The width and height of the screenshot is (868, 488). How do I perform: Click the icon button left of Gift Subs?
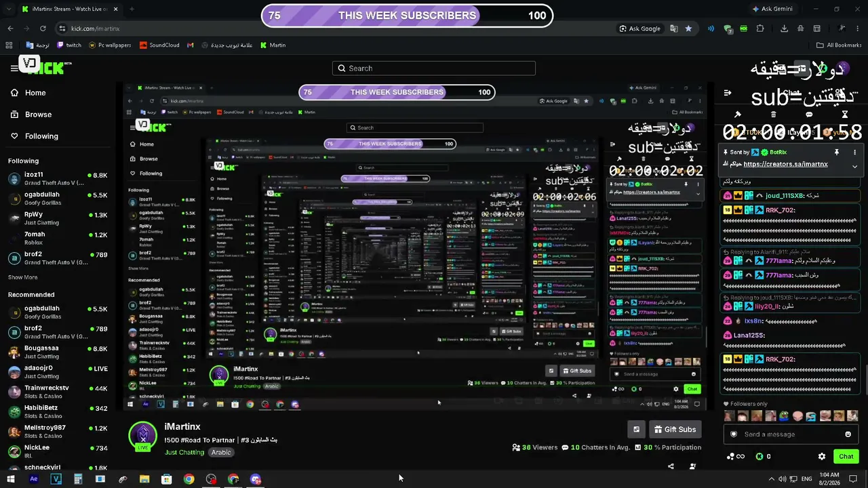[636, 429]
